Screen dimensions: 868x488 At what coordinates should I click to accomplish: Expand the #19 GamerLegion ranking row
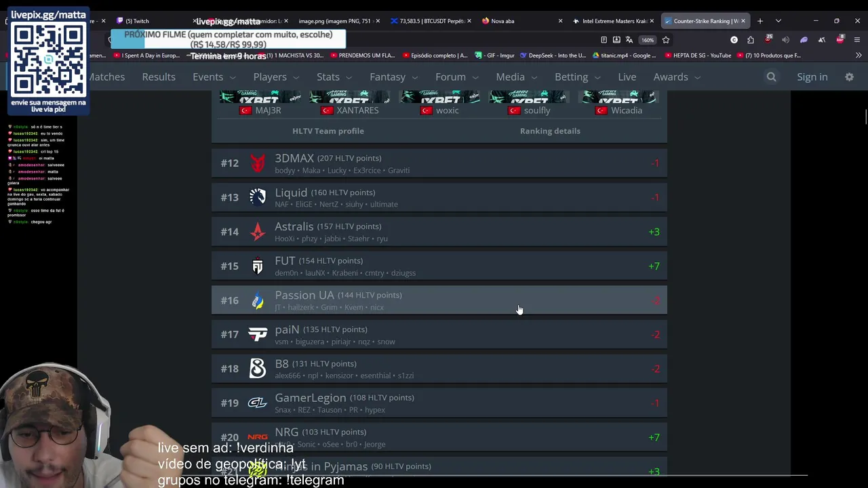[x=439, y=403]
